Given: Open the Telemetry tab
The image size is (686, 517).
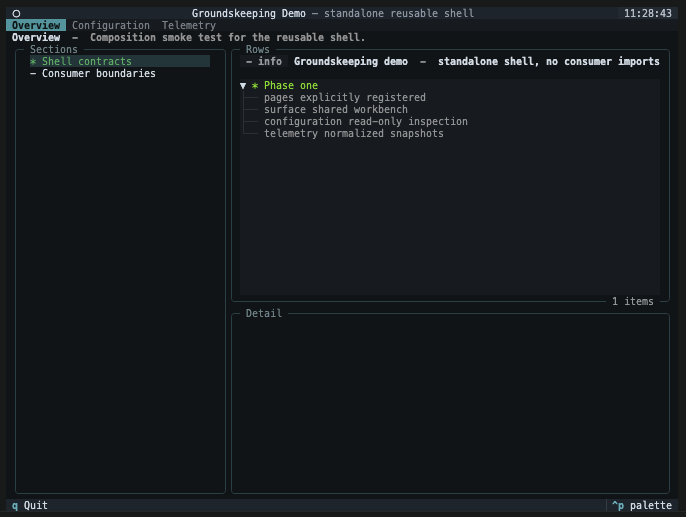Looking at the screenshot, I should pyautogui.click(x=189, y=25).
